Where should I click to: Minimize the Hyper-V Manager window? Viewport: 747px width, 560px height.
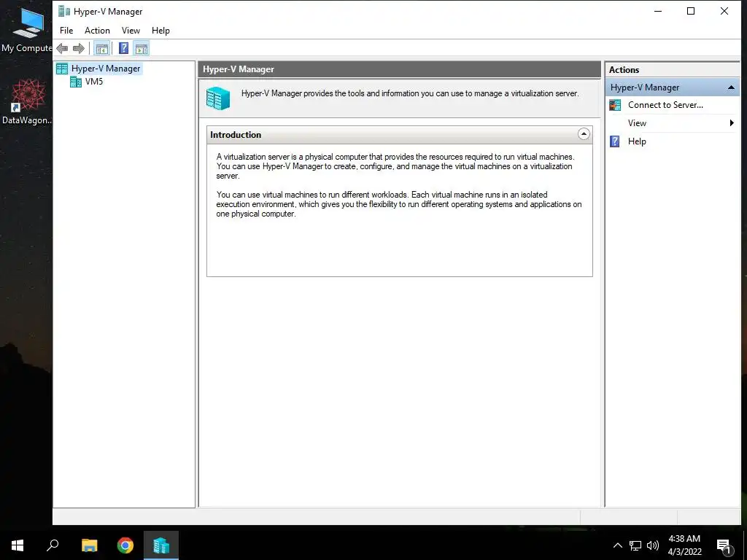(x=658, y=11)
